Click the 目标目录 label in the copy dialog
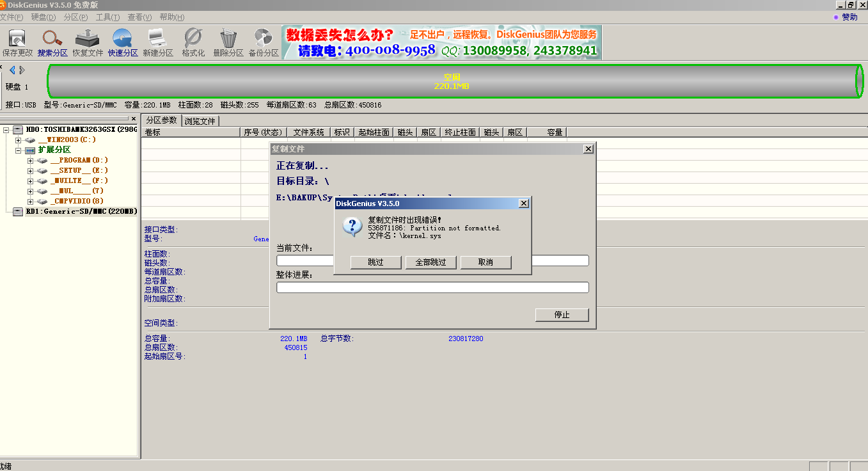868x471 pixels. (x=303, y=181)
